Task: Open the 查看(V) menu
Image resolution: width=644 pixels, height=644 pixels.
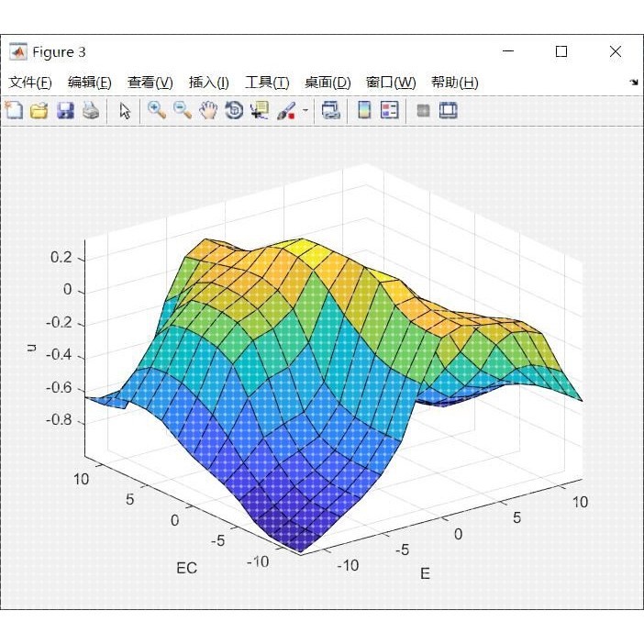Action: (x=150, y=83)
